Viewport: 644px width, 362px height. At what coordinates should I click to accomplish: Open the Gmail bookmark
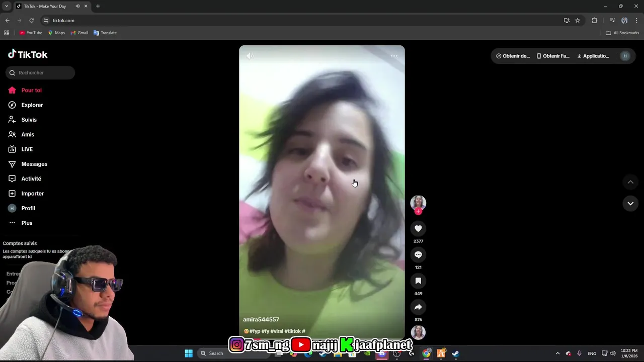[79, 33]
